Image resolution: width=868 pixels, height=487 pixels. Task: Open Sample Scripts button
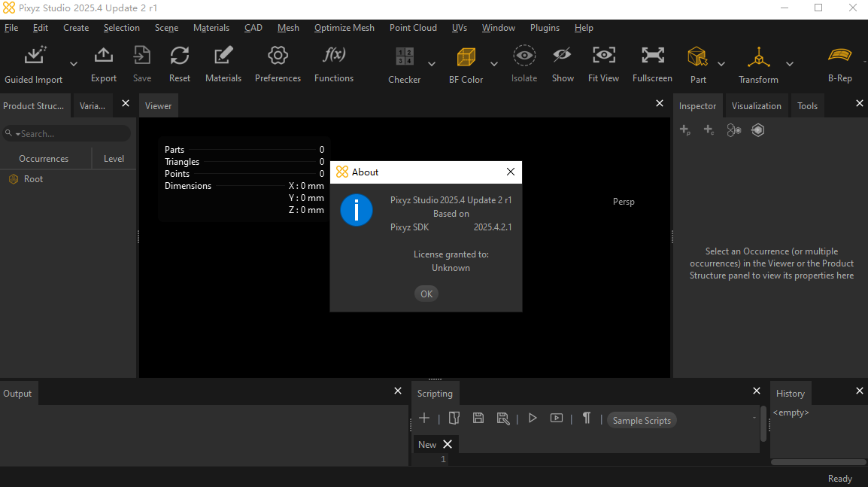tap(642, 421)
